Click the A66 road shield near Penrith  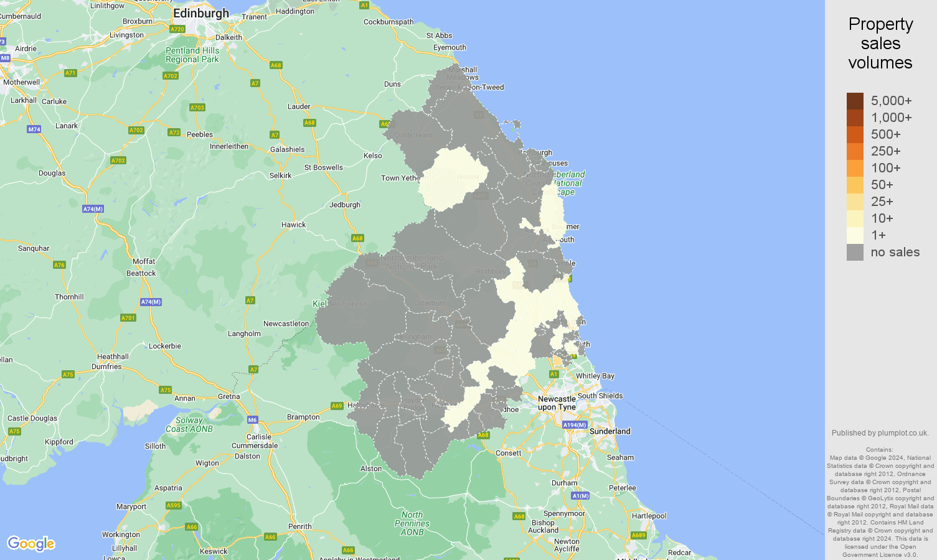point(270,537)
